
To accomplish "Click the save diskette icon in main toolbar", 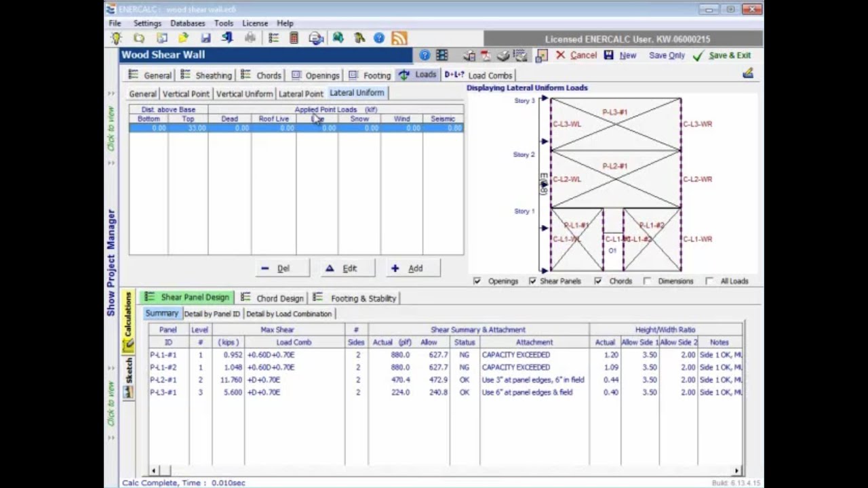I will pyautogui.click(x=205, y=39).
